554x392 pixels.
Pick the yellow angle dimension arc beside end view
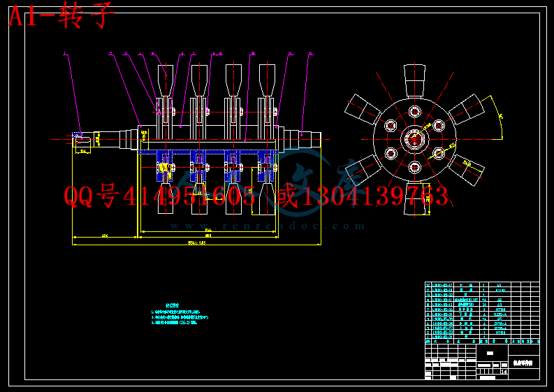497,116
